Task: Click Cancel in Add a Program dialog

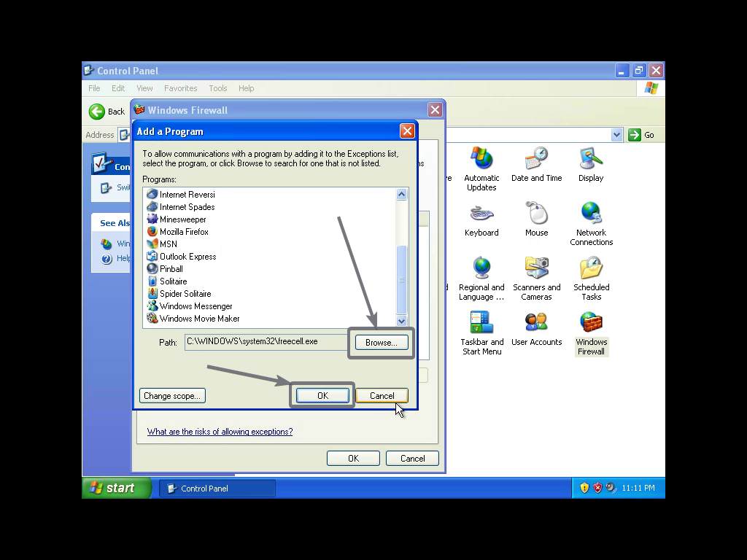Action: (382, 395)
